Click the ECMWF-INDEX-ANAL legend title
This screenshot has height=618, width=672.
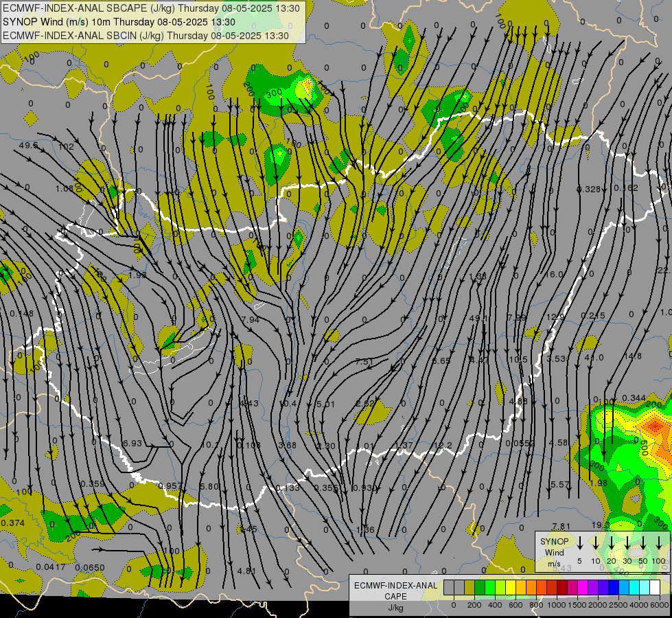point(395,586)
